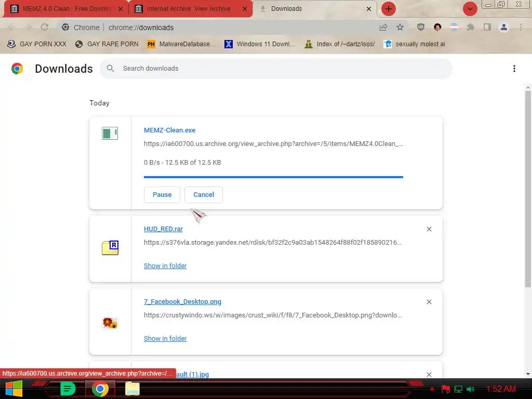Click the 7_Facebook_Desktop.png thumbnail icon
This screenshot has width=532, height=399.
(110, 323)
